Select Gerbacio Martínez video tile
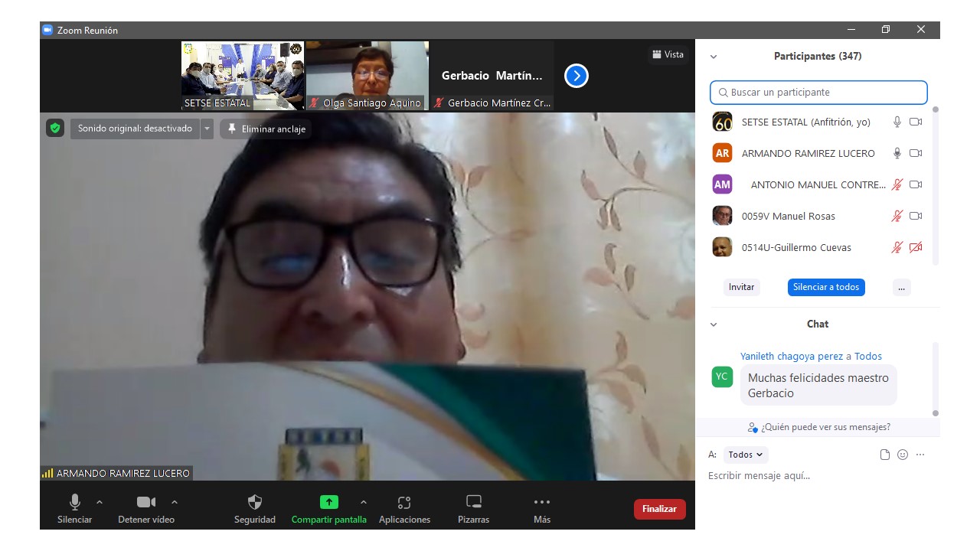980x551 pixels. (492, 76)
